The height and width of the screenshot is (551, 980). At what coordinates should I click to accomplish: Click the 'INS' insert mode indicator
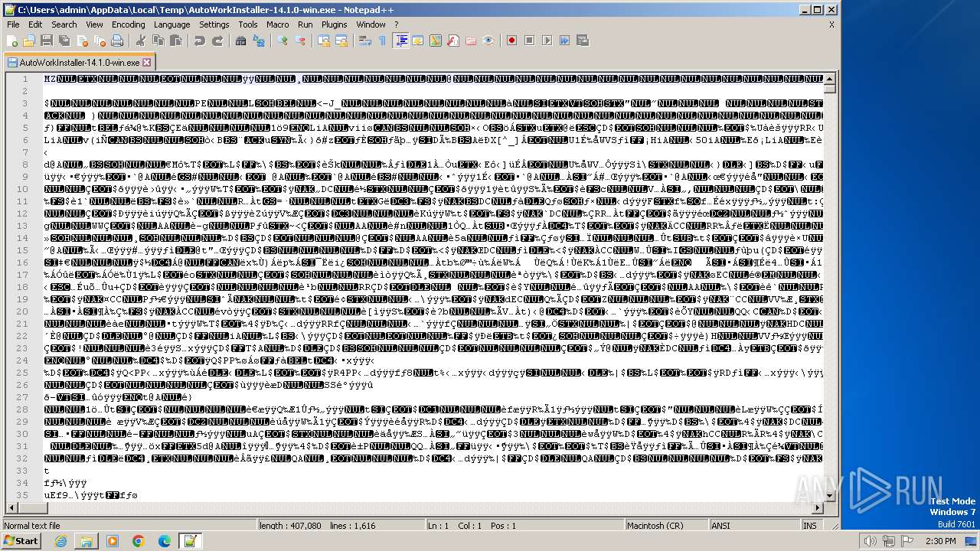point(810,526)
